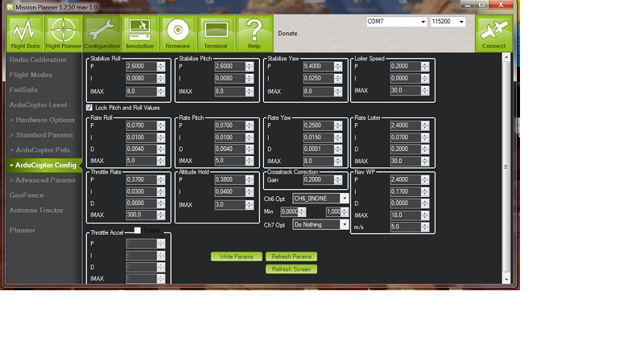Viewport: 644px width, 361px height.
Task: Enable the Throttle Accel checkbox
Action: pos(137,231)
